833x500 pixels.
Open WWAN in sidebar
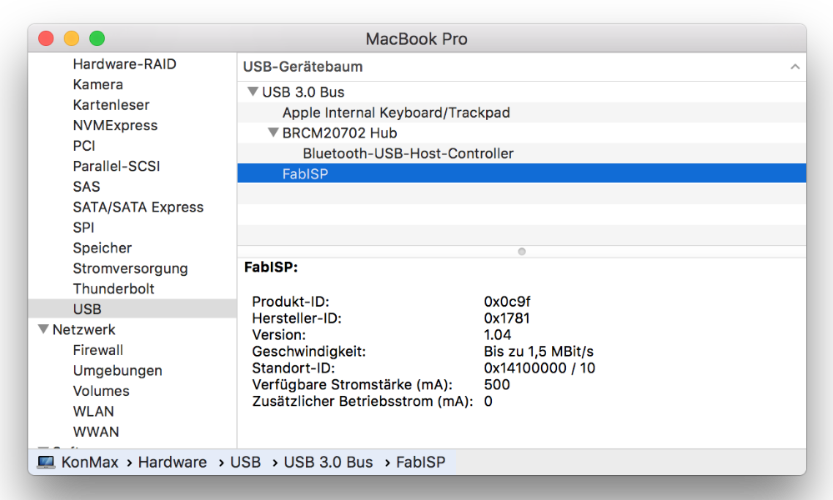click(96, 432)
